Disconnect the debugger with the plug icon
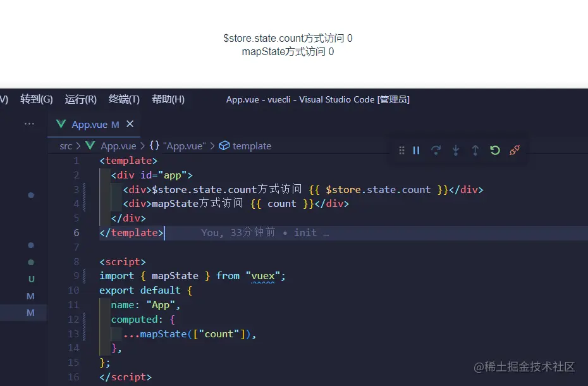Screen dimensions: 588x386 tap(515, 150)
